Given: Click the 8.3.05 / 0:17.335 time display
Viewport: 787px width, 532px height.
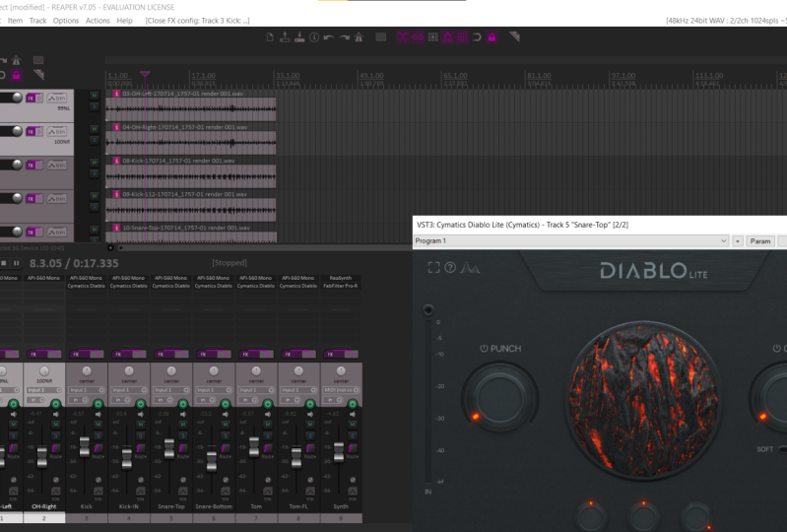Looking at the screenshot, I should (74, 263).
